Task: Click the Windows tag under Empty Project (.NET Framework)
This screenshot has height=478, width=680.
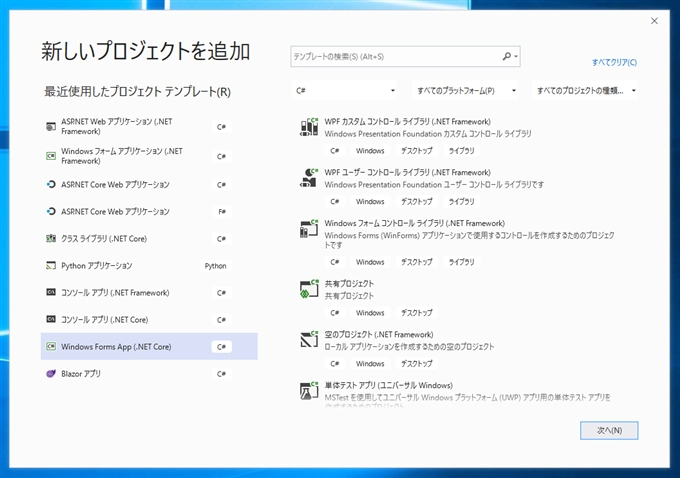Action: 370,363
